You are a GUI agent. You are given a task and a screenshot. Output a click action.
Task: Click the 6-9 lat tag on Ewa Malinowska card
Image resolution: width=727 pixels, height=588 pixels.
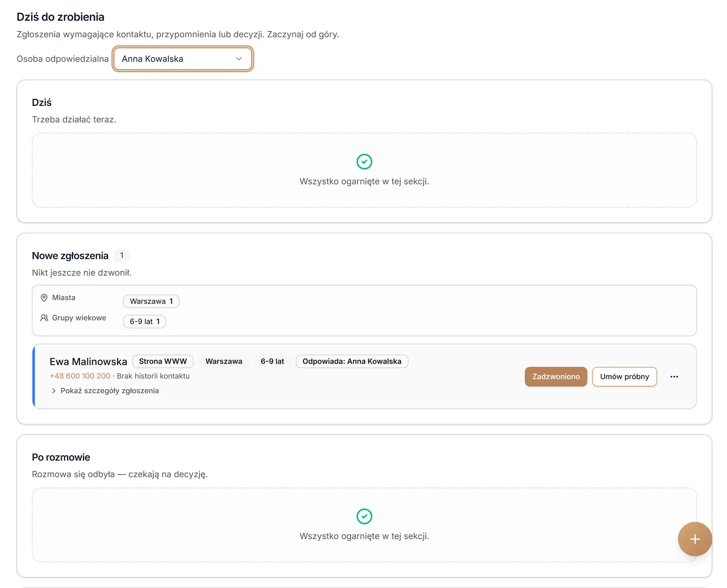click(272, 361)
